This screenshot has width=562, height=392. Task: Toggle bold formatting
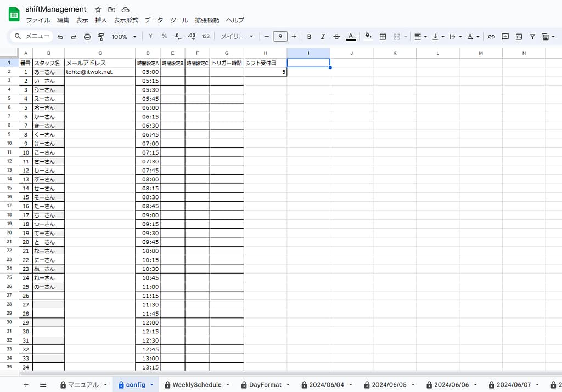(309, 37)
